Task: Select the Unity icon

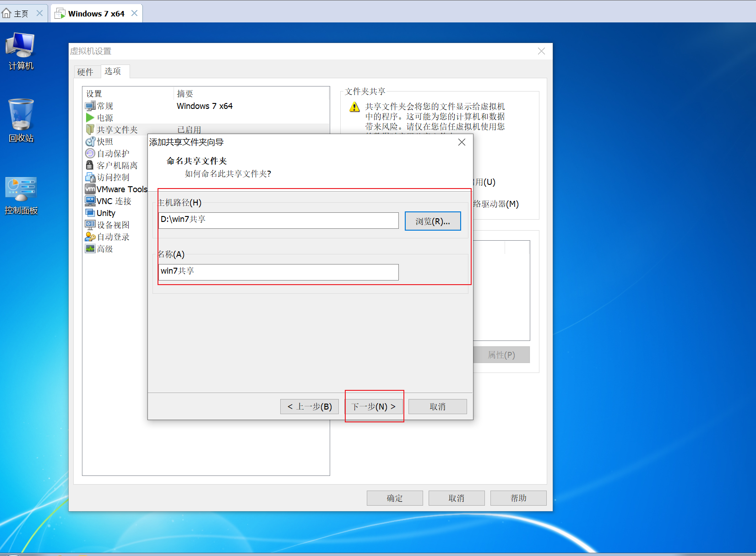Action: pyautogui.click(x=90, y=213)
